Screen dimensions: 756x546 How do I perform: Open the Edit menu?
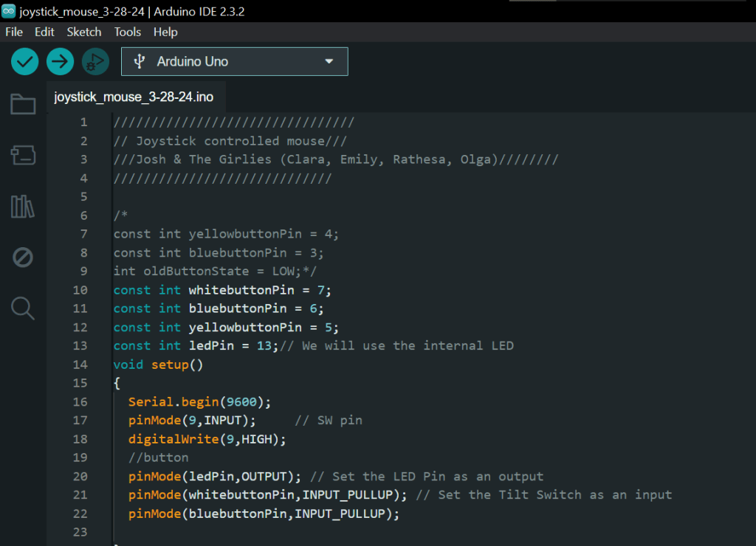(44, 32)
